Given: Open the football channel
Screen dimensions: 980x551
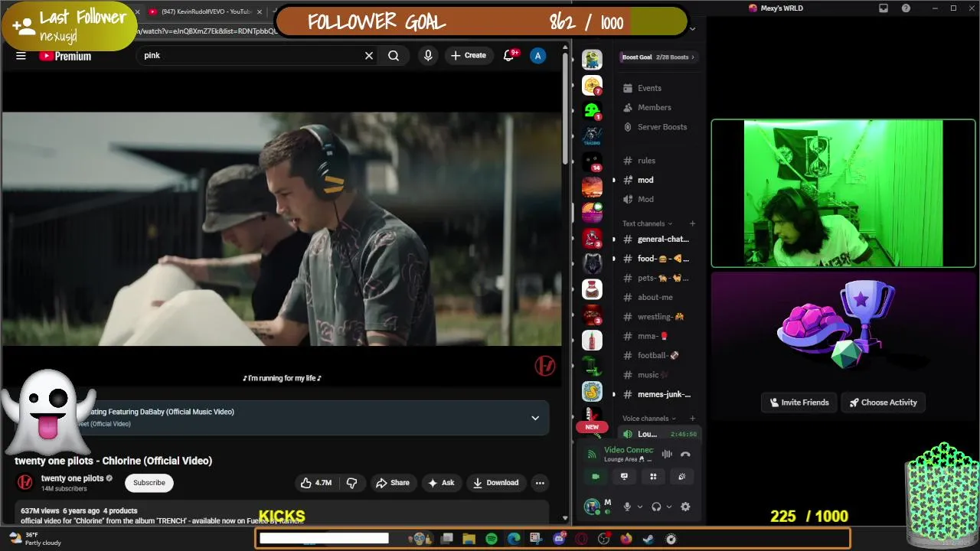Looking at the screenshot, I should 658,355.
